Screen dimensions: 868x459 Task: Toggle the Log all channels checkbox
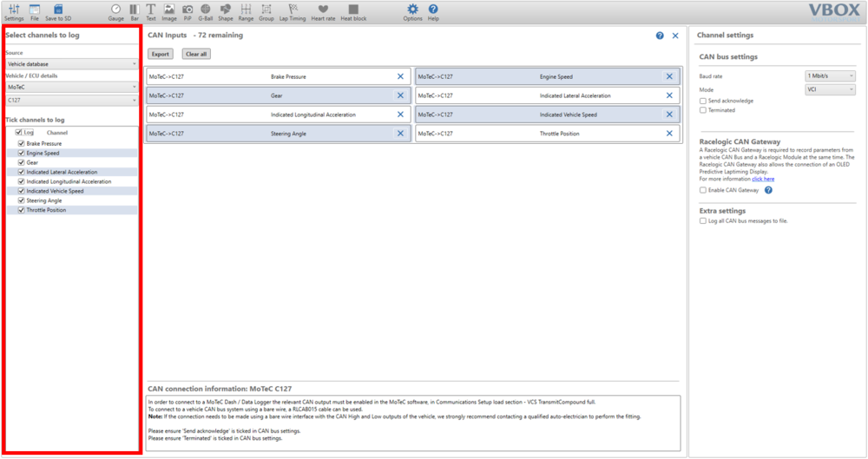coord(18,133)
